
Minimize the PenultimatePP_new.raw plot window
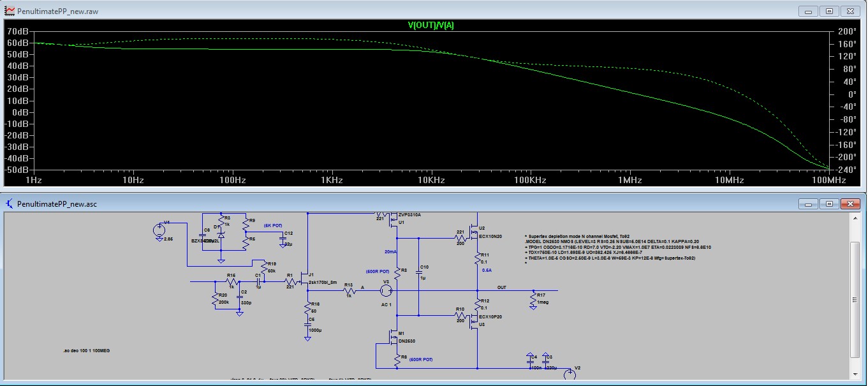807,11
